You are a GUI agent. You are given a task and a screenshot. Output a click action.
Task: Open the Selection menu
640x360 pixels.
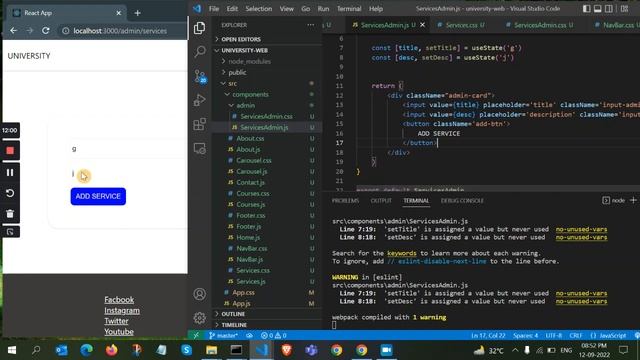[x=258, y=9]
